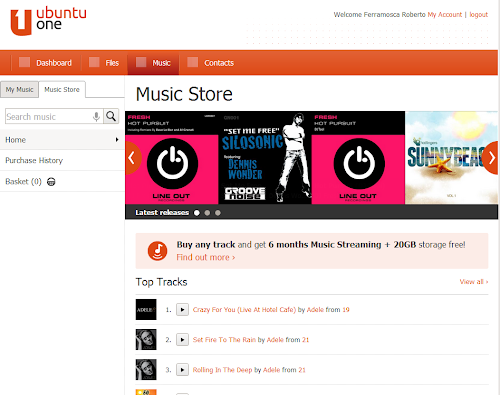The width and height of the screenshot is (500, 395).
Task: Open Set Fire To The Rain link
Action: [224, 340]
